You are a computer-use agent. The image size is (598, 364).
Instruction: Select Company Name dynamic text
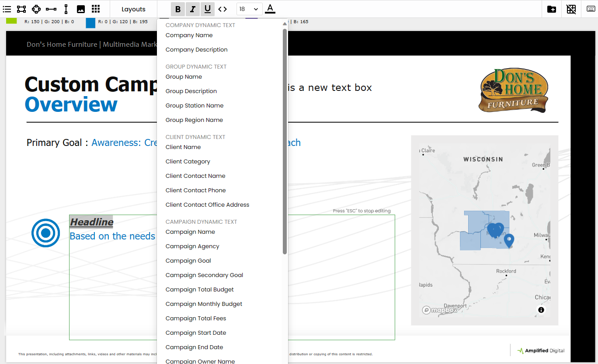[189, 35]
